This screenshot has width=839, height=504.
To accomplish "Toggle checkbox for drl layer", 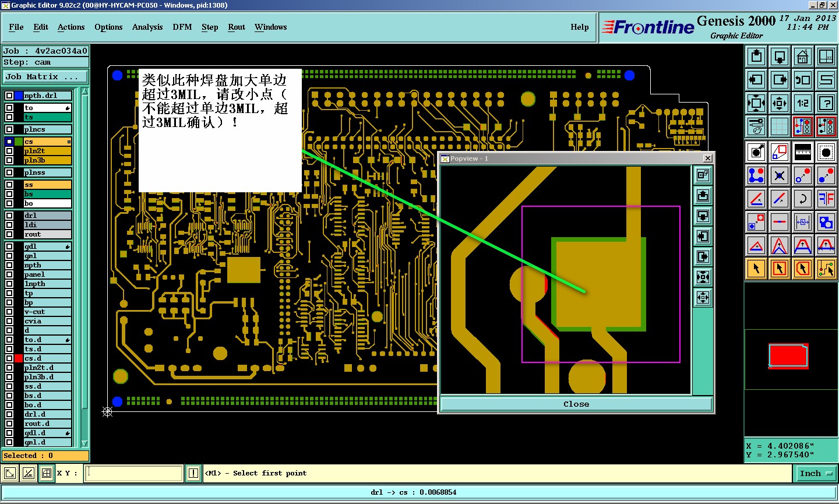I will 9,216.
